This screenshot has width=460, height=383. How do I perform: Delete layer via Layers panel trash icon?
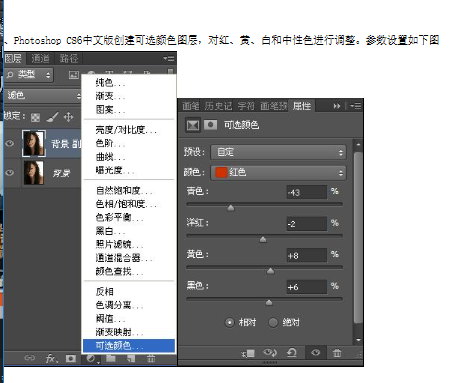coord(151,358)
